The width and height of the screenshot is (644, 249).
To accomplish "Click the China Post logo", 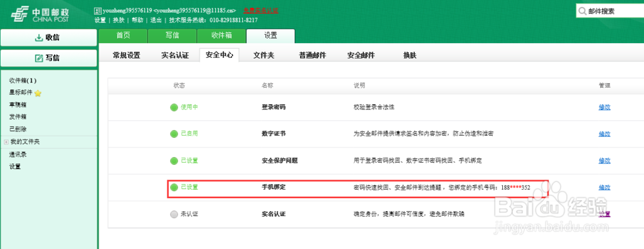I will click(40, 14).
